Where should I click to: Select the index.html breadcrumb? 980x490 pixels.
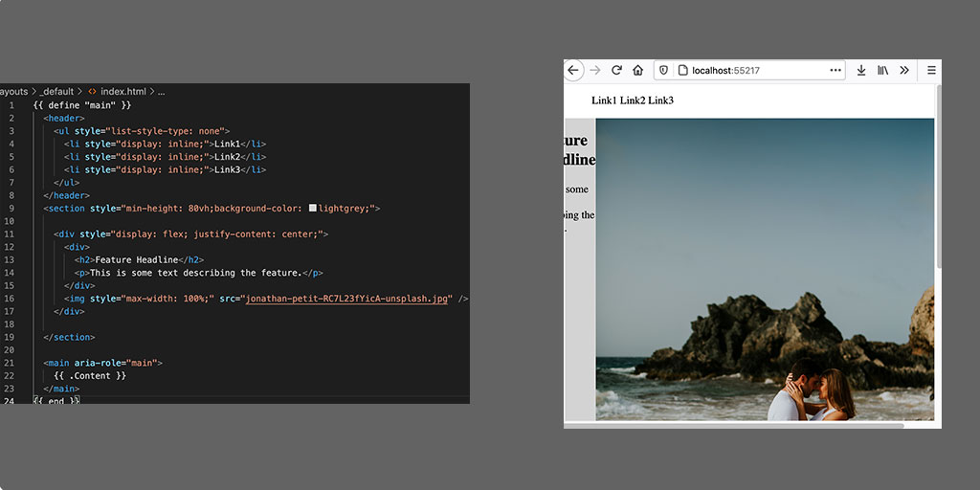click(x=122, y=92)
